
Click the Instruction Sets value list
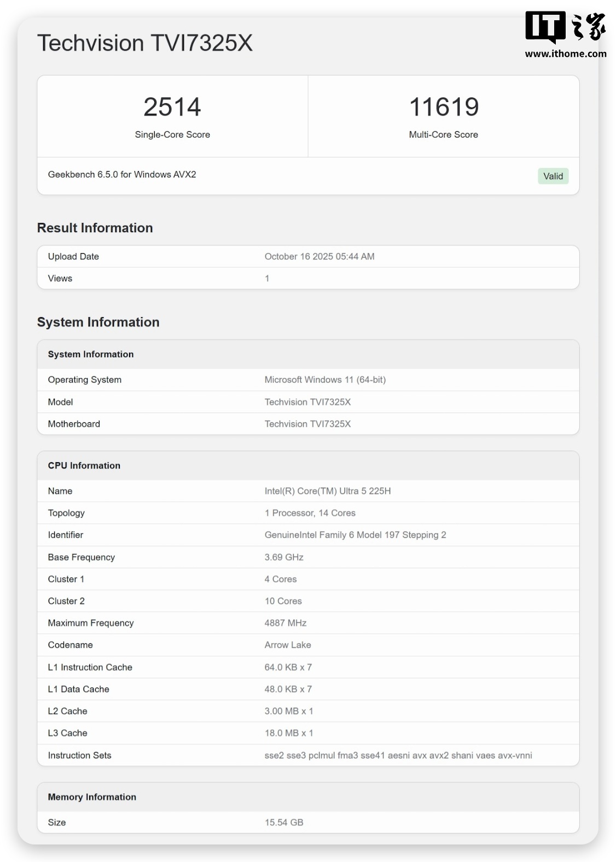click(398, 755)
